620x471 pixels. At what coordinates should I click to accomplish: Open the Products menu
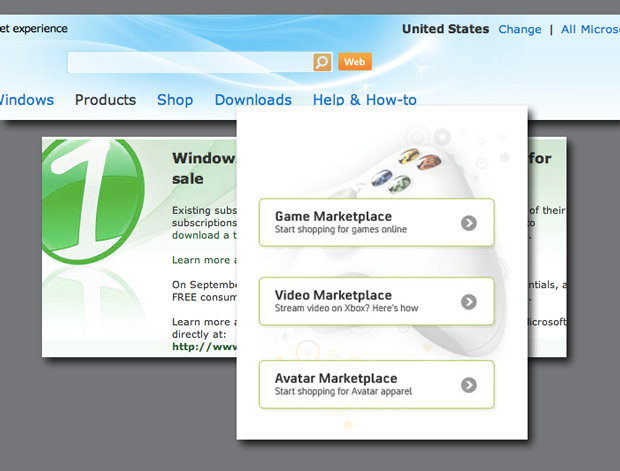(105, 100)
